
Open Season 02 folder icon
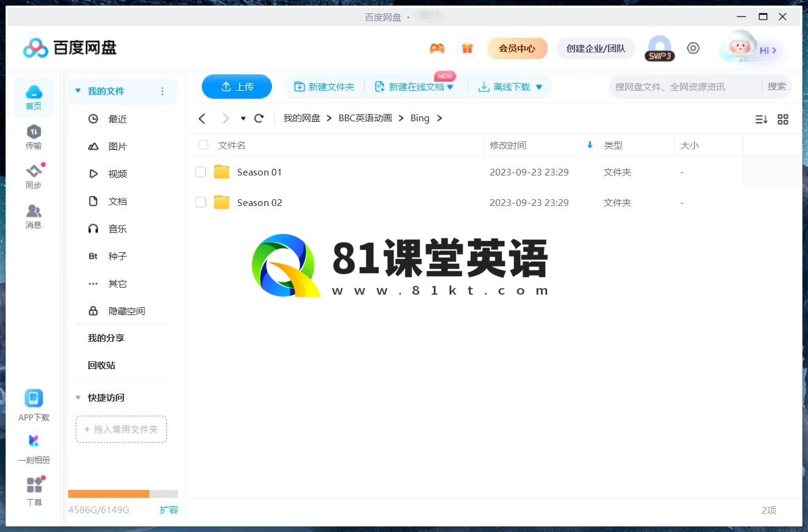pyautogui.click(x=221, y=202)
